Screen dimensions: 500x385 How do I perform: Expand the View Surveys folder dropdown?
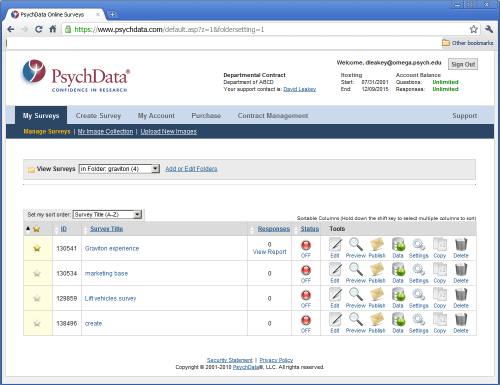(119, 169)
